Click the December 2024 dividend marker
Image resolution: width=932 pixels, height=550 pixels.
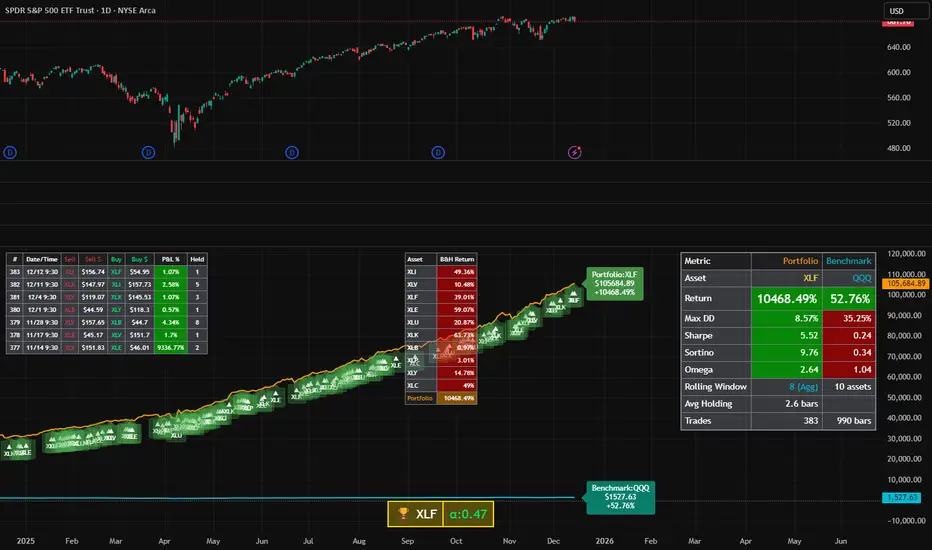tap(10, 153)
